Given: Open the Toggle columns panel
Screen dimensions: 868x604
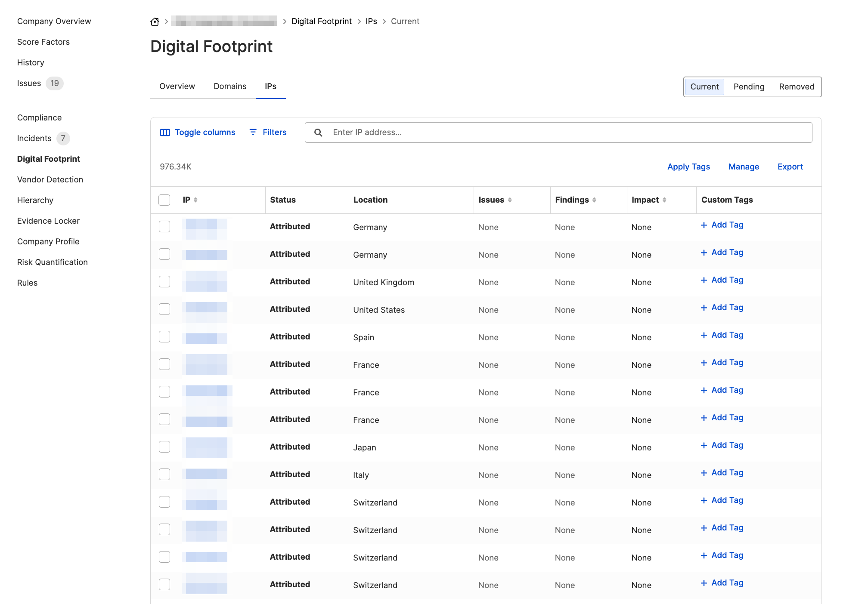Looking at the screenshot, I should click(x=197, y=132).
